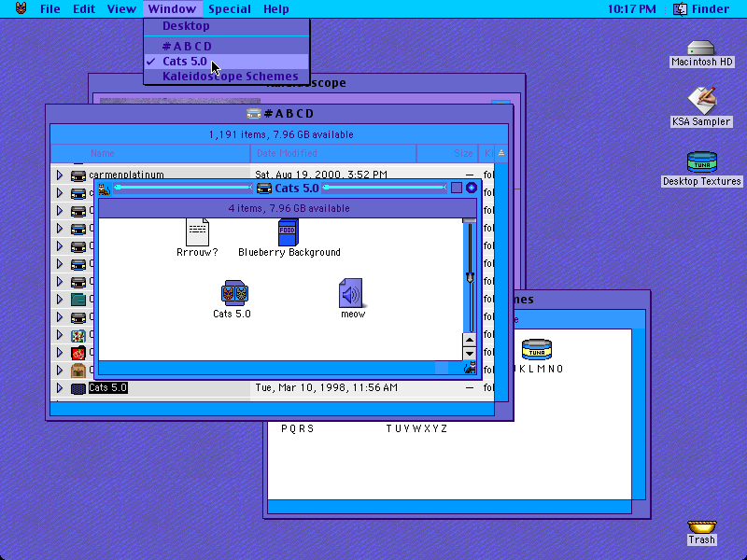This screenshot has height=560, width=747.
Task: Click the Cats 5.0 row folder icon in list
Action: 78,388
